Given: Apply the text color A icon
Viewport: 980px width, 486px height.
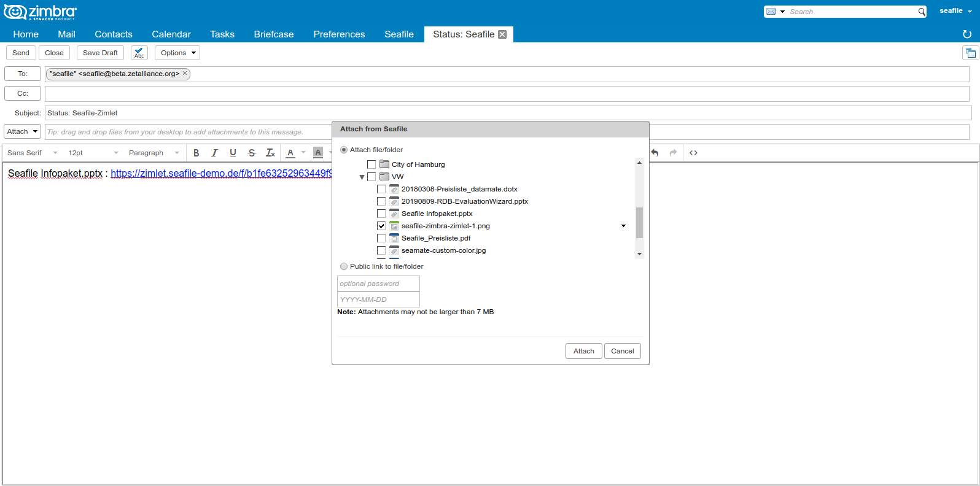Looking at the screenshot, I should pos(290,153).
